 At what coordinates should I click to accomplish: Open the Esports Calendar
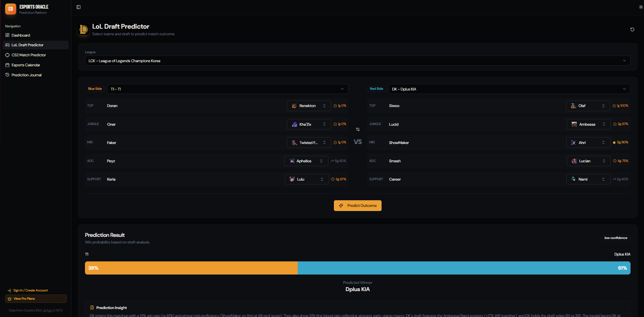point(26,65)
